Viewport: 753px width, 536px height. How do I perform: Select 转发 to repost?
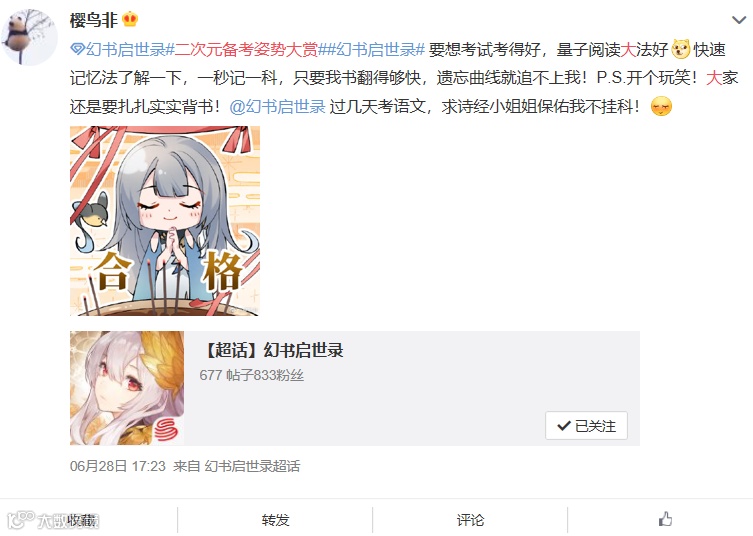[275, 520]
